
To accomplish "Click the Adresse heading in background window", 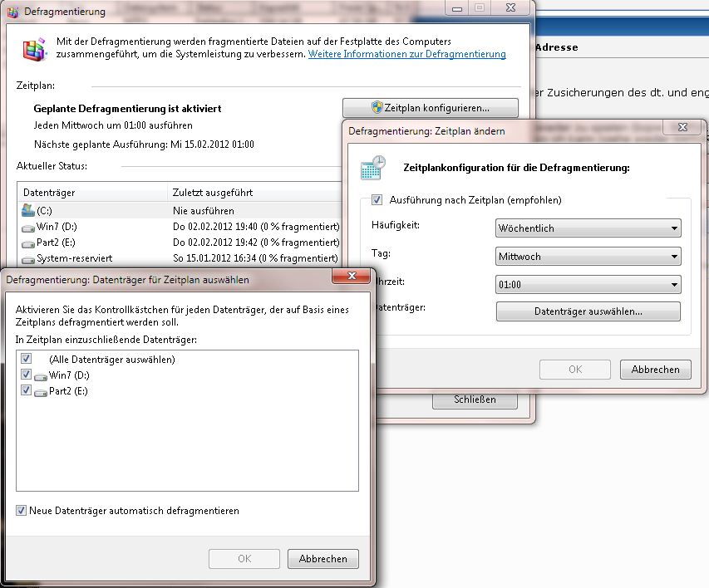I will click(557, 47).
